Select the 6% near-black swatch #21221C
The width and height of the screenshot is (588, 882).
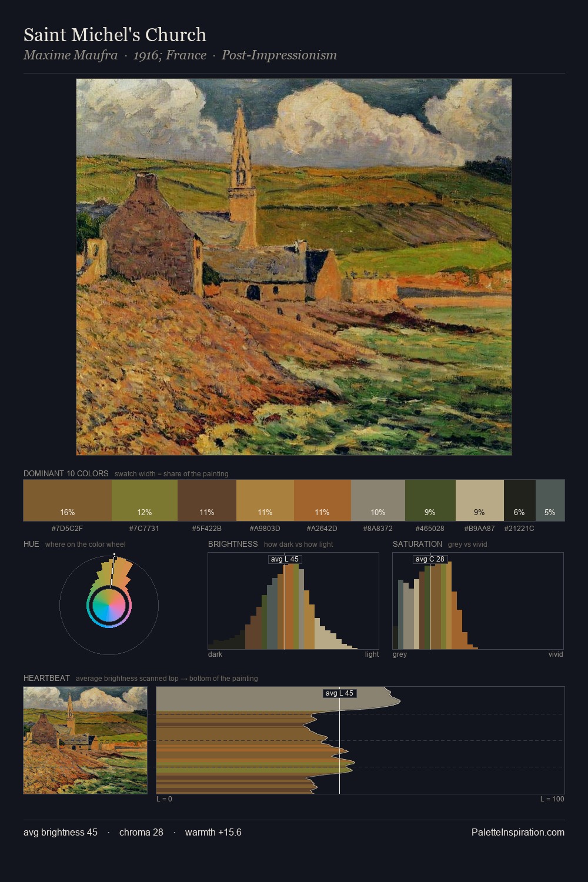coord(520,500)
